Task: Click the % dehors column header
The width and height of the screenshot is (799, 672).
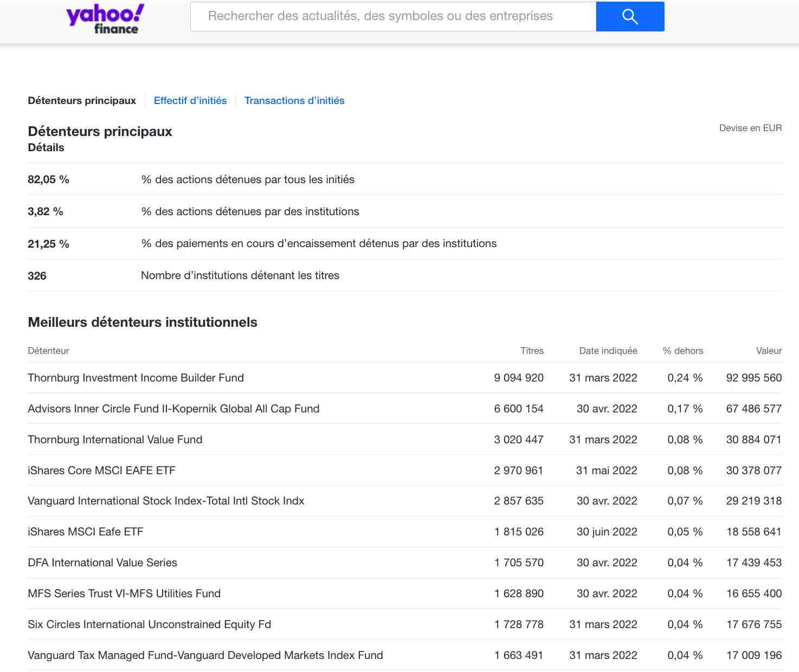Action: (x=683, y=351)
